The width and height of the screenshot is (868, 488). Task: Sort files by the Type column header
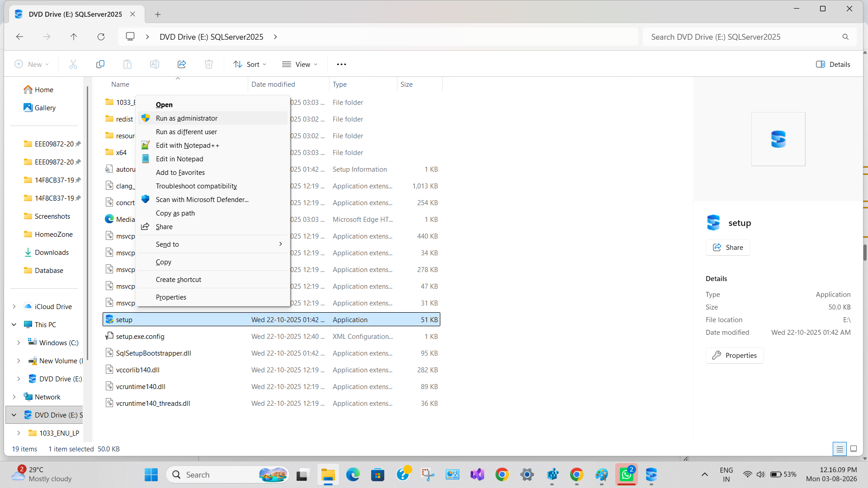point(363,84)
